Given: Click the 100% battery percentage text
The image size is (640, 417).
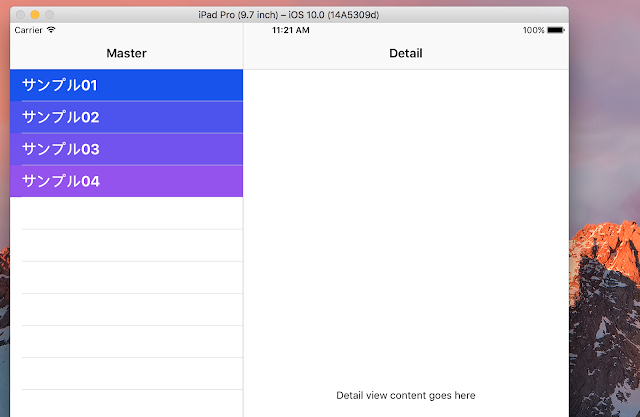Looking at the screenshot, I should point(533,30).
